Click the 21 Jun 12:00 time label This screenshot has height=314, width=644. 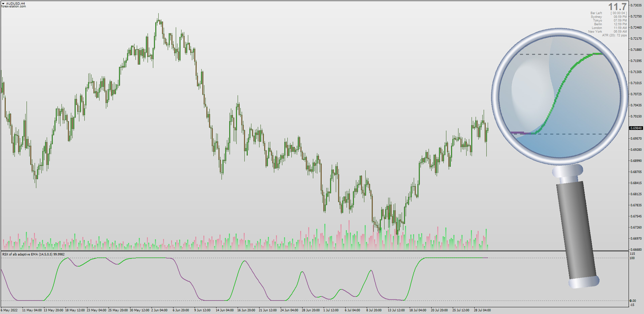pos(268,310)
